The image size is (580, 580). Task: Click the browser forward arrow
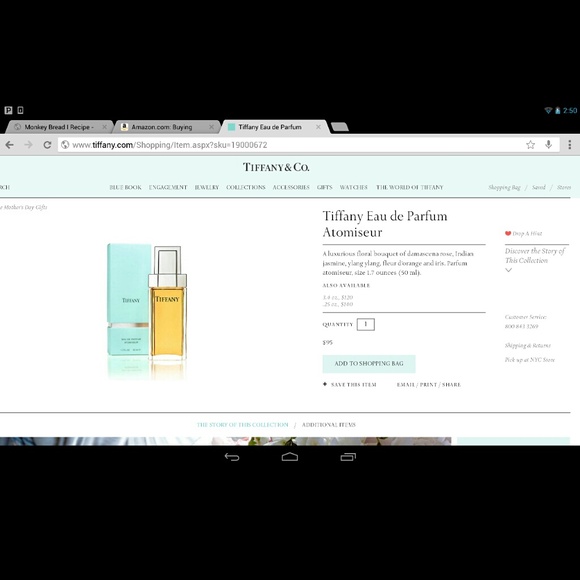(28, 145)
